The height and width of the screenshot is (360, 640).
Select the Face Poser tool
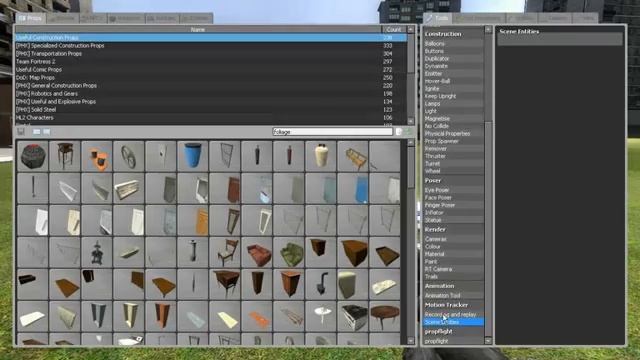[453, 198]
